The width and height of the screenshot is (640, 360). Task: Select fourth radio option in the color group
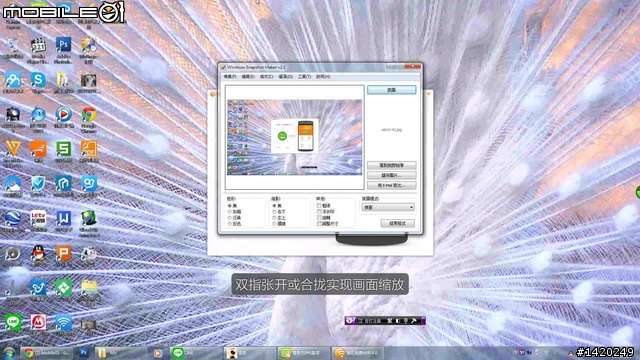point(230,224)
